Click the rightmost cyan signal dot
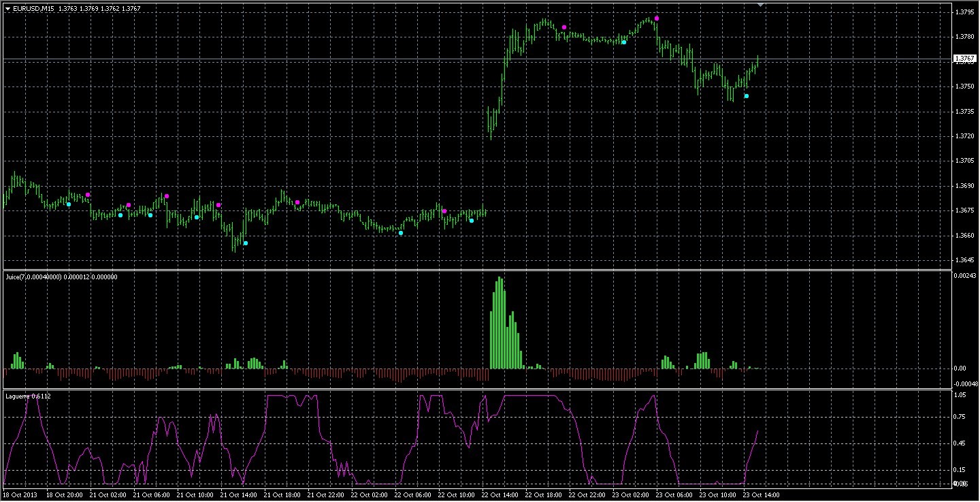The height and width of the screenshot is (502, 980). coord(747,96)
